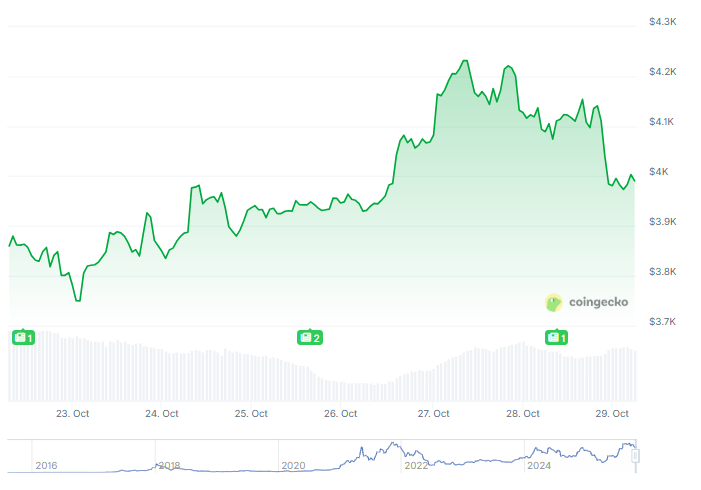Click the 2016 label in the navigator

pyautogui.click(x=46, y=465)
